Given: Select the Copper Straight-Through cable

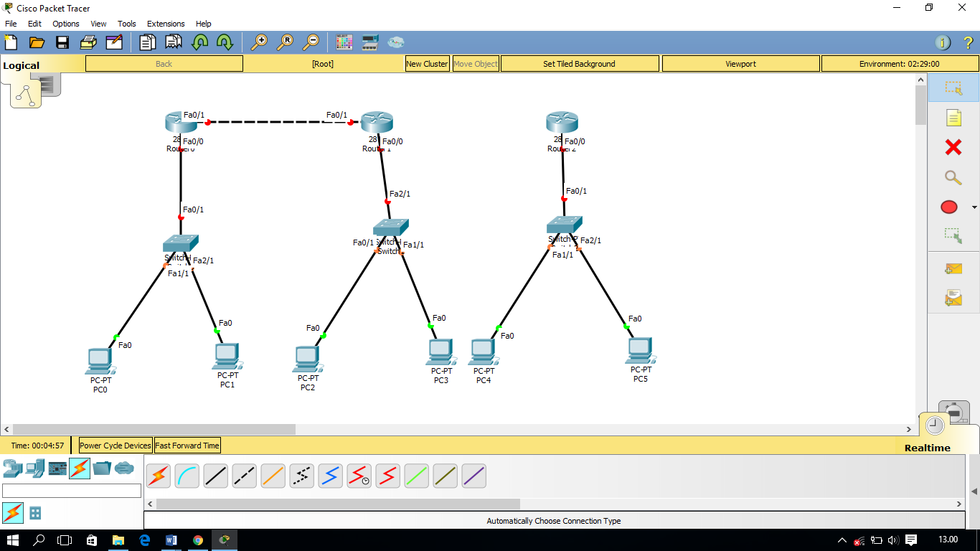Looking at the screenshot, I should click(x=215, y=476).
